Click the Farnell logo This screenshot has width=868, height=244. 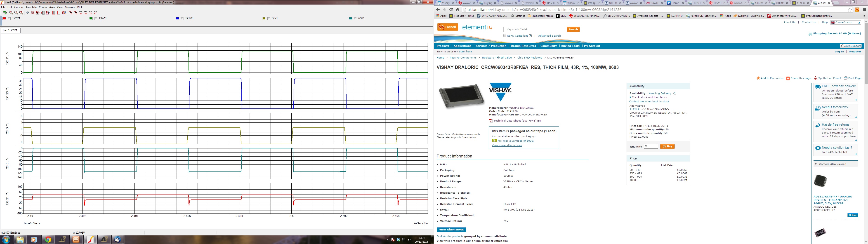coord(448,27)
